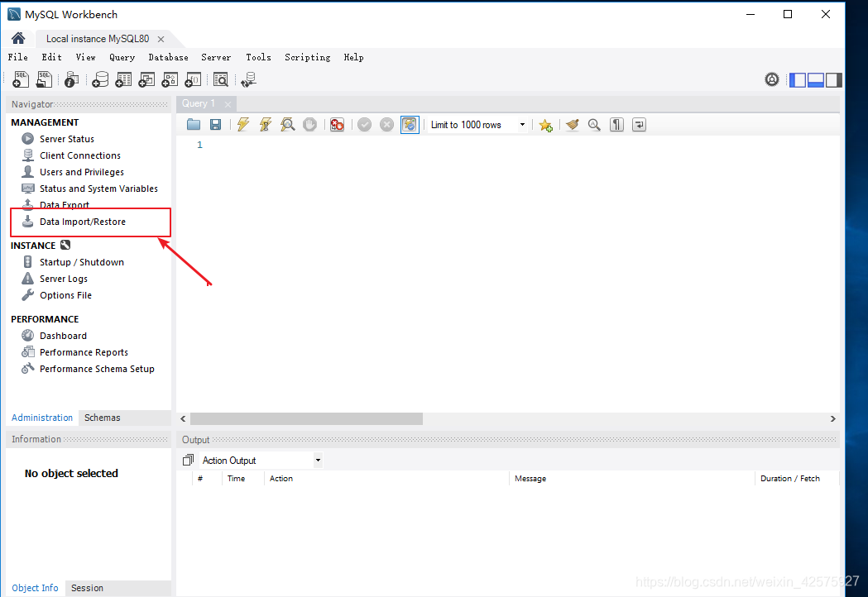Click the home screen icon

pyautogui.click(x=17, y=38)
